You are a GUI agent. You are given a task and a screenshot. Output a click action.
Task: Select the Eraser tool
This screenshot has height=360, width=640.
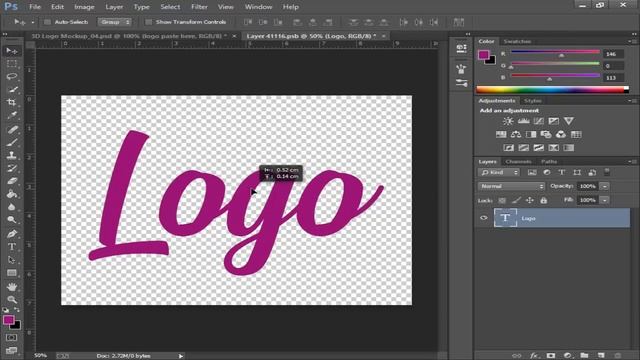coord(11,181)
